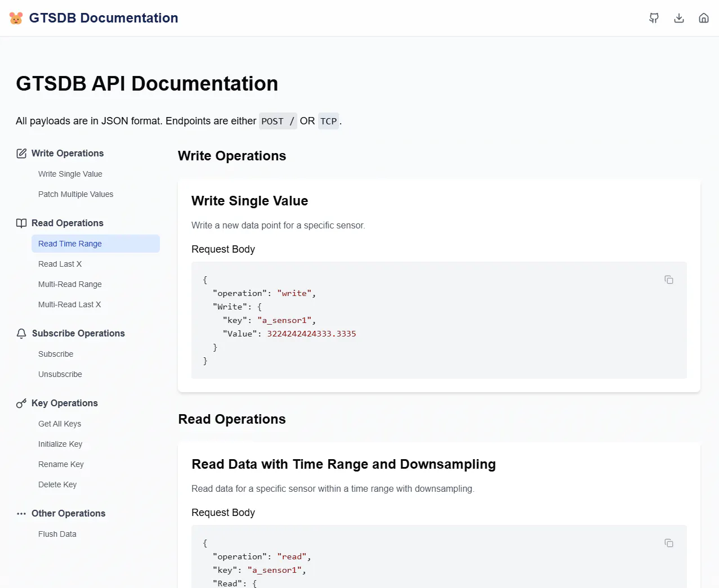Navigate to Read Last X
Viewport: 719px width, 588px height.
pyautogui.click(x=60, y=264)
